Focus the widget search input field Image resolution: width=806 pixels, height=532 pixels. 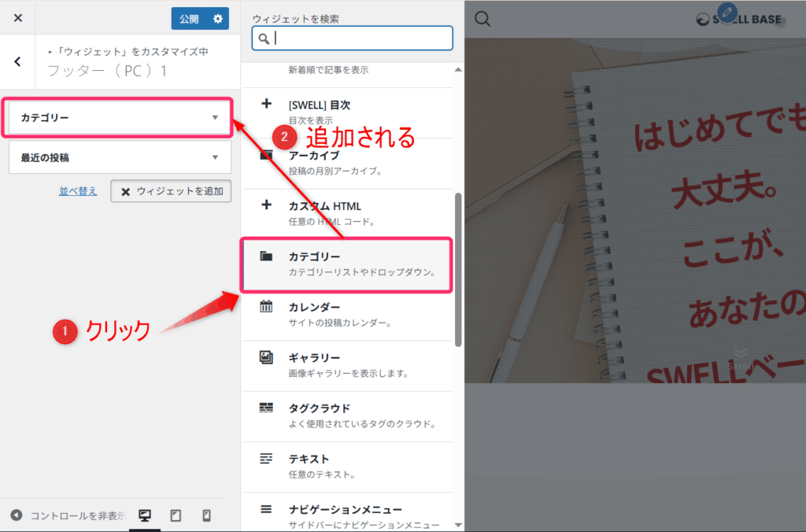click(352, 38)
